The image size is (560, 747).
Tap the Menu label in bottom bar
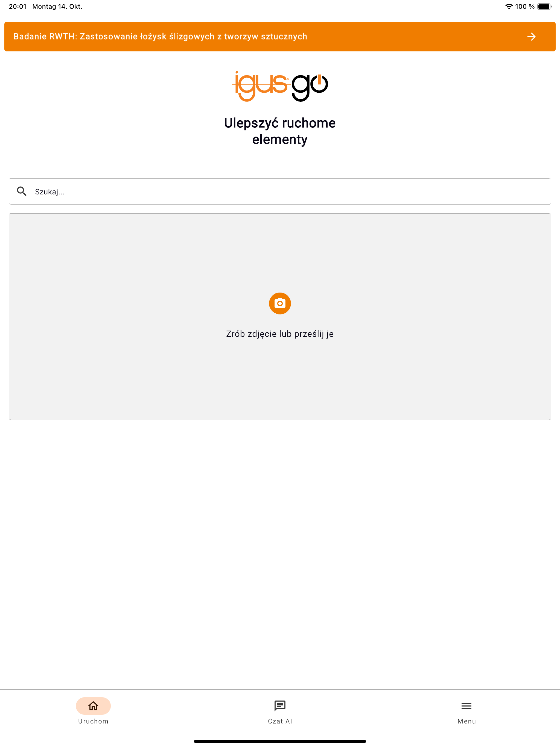click(x=466, y=721)
